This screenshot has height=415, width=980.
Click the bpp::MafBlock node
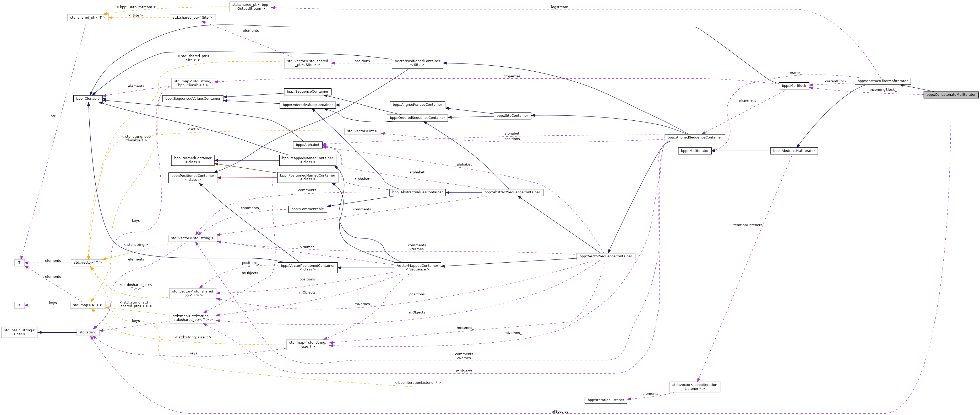click(794, 86)
